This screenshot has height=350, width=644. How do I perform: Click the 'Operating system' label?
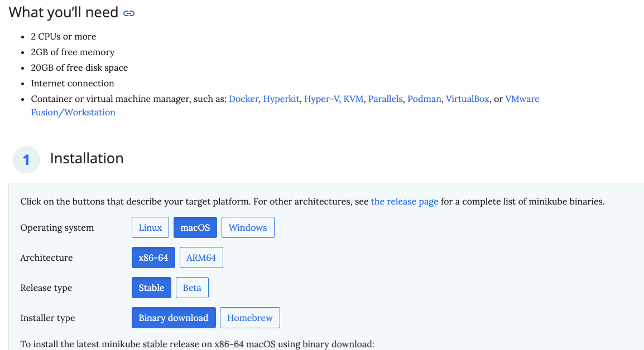click(x=57, y=228)
